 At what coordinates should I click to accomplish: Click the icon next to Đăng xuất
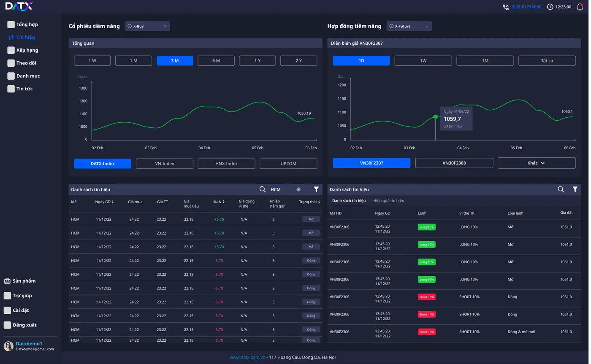7,325
